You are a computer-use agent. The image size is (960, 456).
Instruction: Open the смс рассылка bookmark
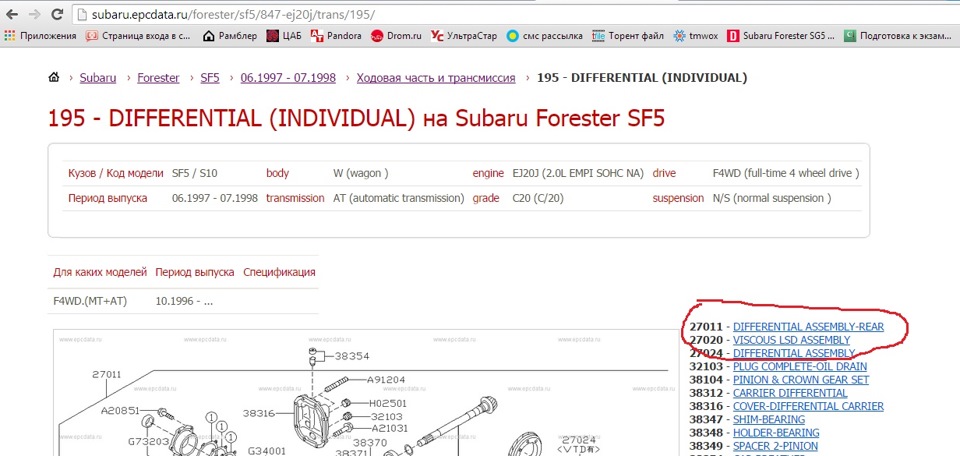(x=544, y=36)
